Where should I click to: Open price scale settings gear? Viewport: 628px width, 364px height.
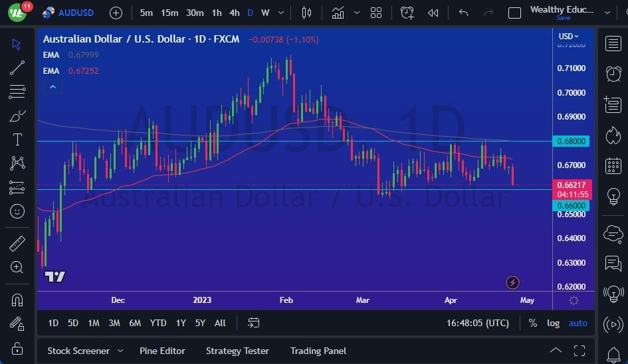[x=574, y=300]
